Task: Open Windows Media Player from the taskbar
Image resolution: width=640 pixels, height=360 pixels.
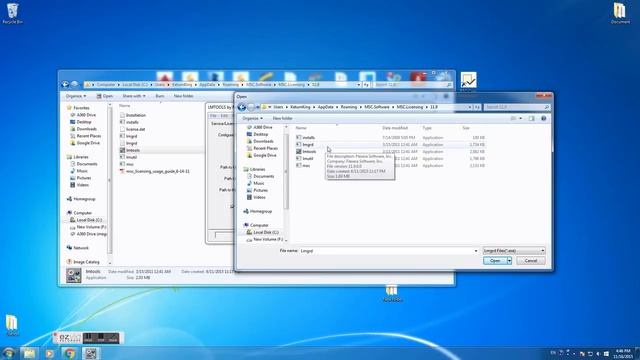Action: pyautogui.click(x=49, y=353)
